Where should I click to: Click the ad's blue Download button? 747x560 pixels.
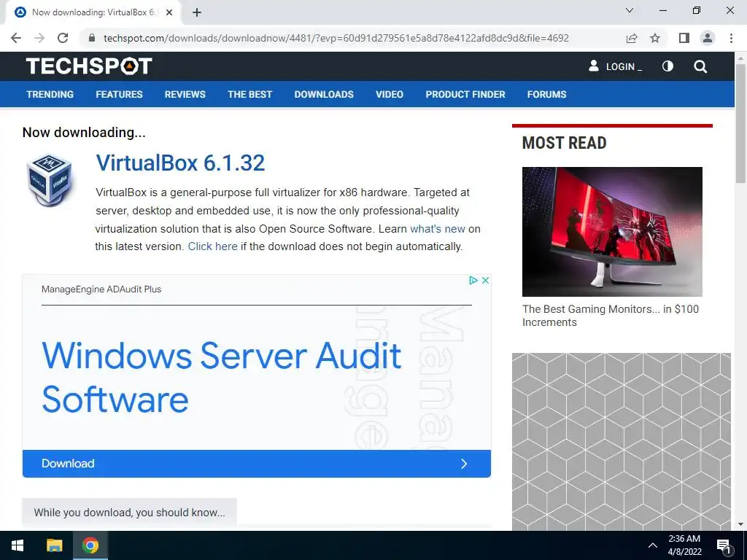[256, 464]
